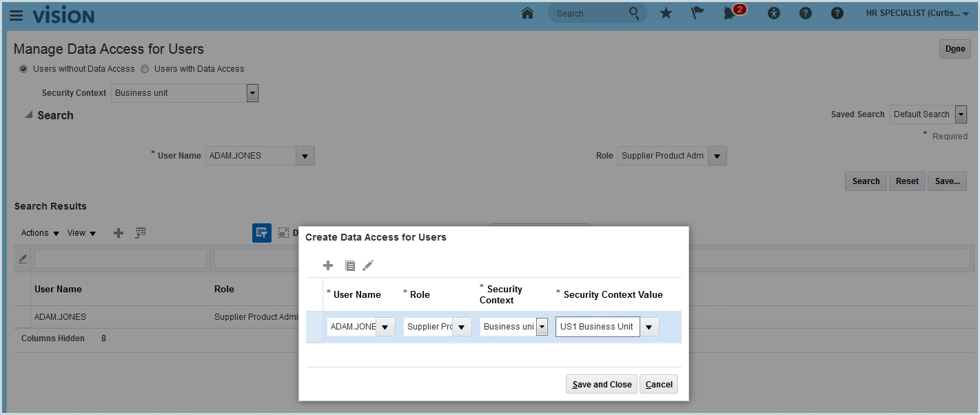
Task: Open the global navigation hamburger menu
Action: [x=17, y=15]
